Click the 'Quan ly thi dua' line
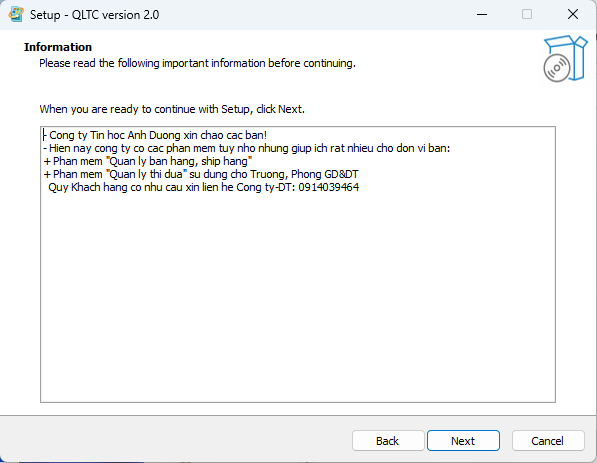The height and width of the screenshot is (463, 597). [201, 174]
